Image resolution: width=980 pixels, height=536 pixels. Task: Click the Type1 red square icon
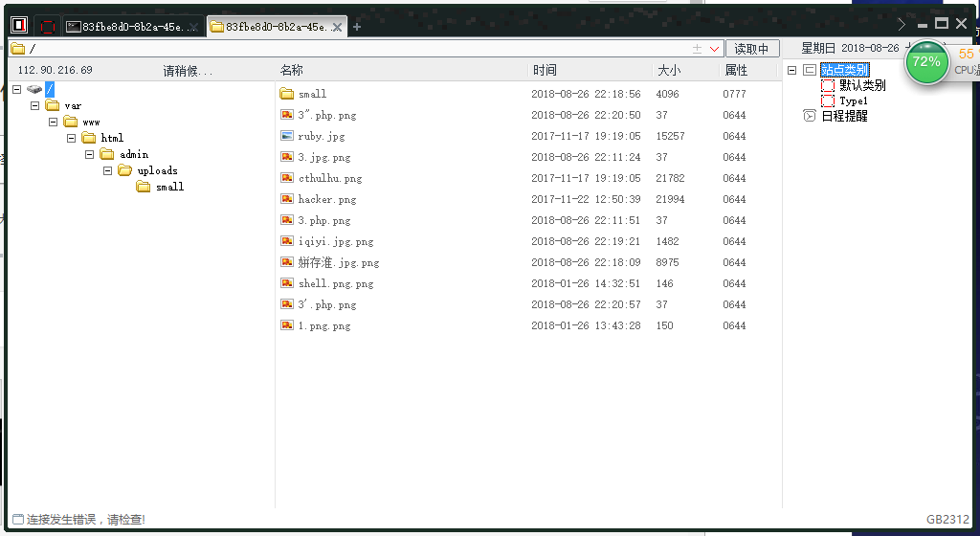tap(828, 100)
